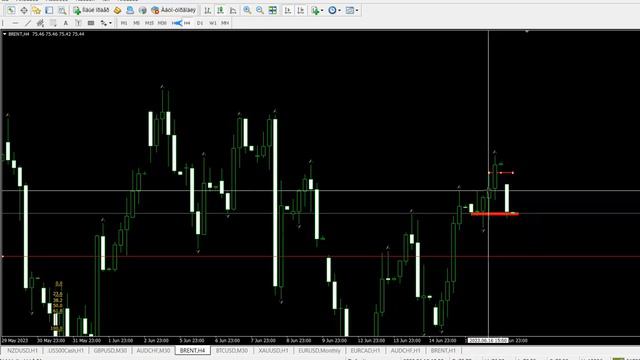Viewport: 640px width, 360px height.
Task: Click the '7 Jun 23:00' time axis label
Action: tap(263, 340)
